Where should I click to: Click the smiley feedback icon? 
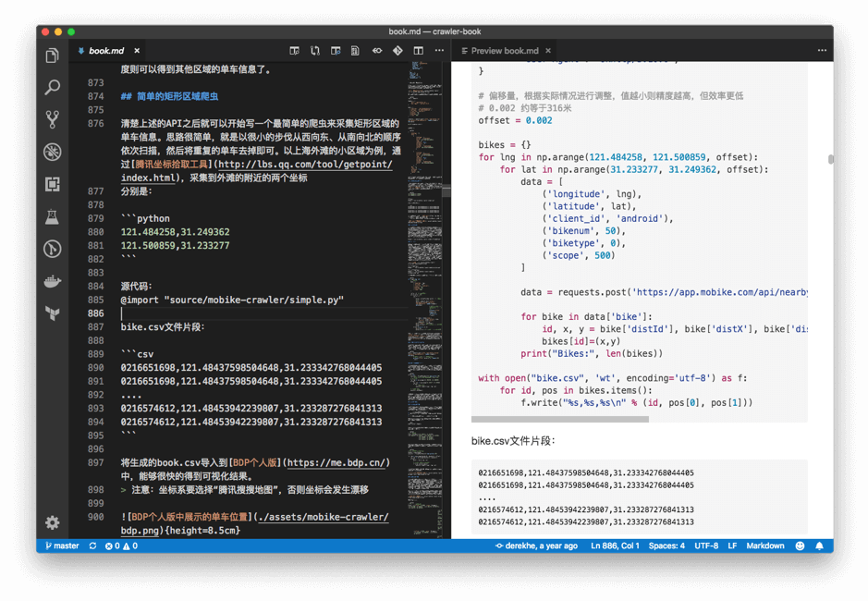click(x=800, y=546)
